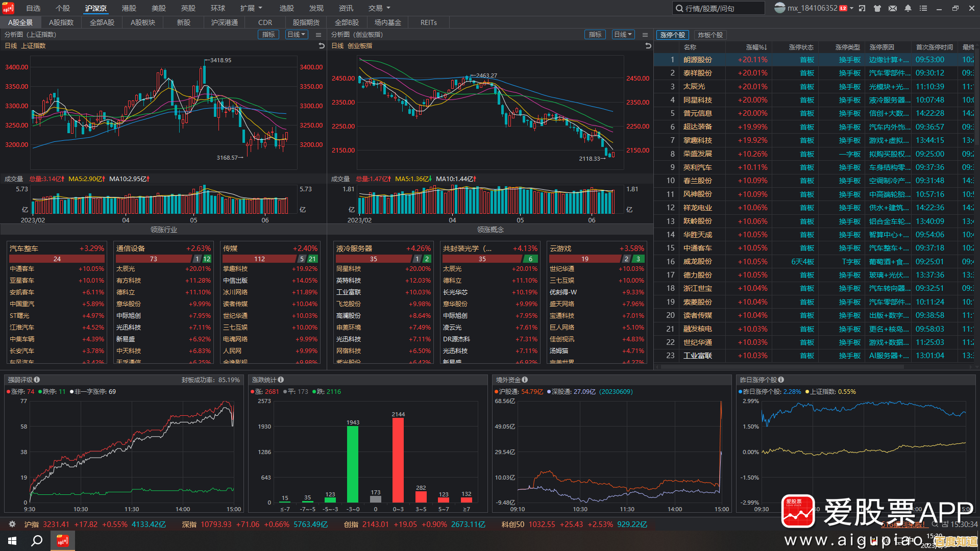Open 中通客车 from the 汽车整车 sector list
Viewport: 980px width, 551px height.
coord(21,268)
